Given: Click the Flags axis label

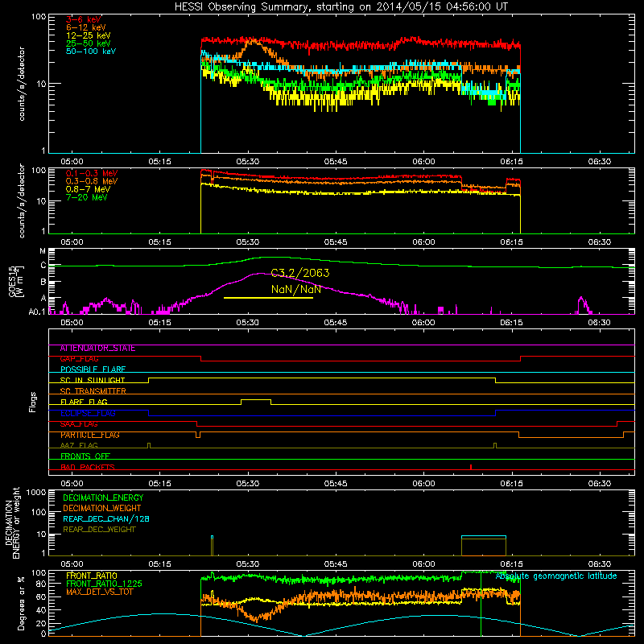Looking at the screenshot, I should 33,402.
